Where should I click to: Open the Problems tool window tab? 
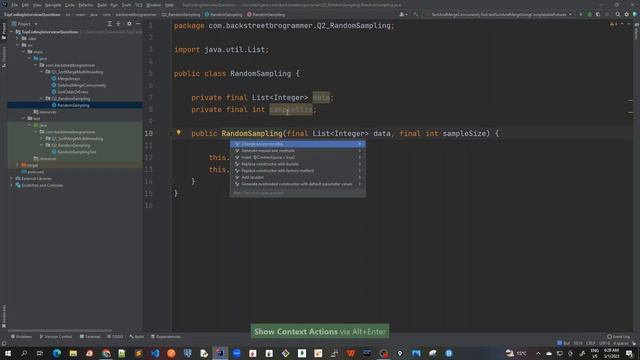pyautogui.click(x=21, y=337)
